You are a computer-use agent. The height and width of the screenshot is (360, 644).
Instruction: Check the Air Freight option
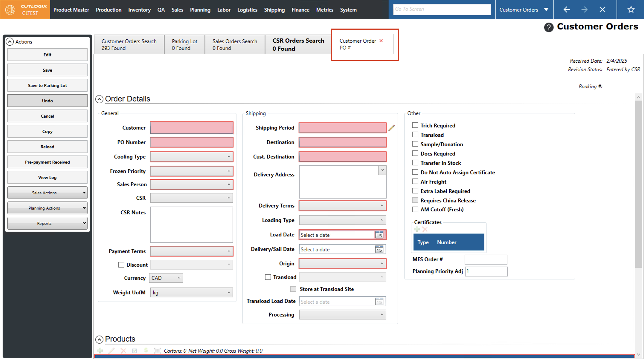click(x=415, y=181)
